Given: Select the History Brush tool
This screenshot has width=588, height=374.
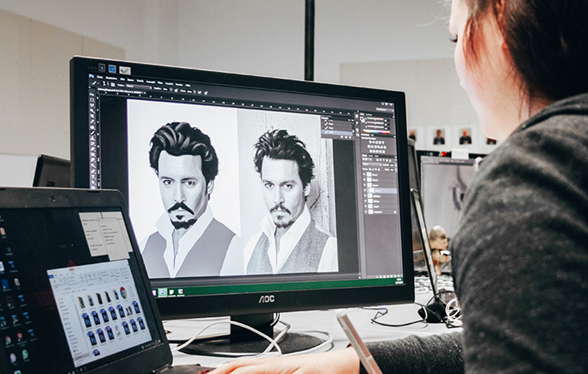Looking at the screenshot, I should coord(92,143).
